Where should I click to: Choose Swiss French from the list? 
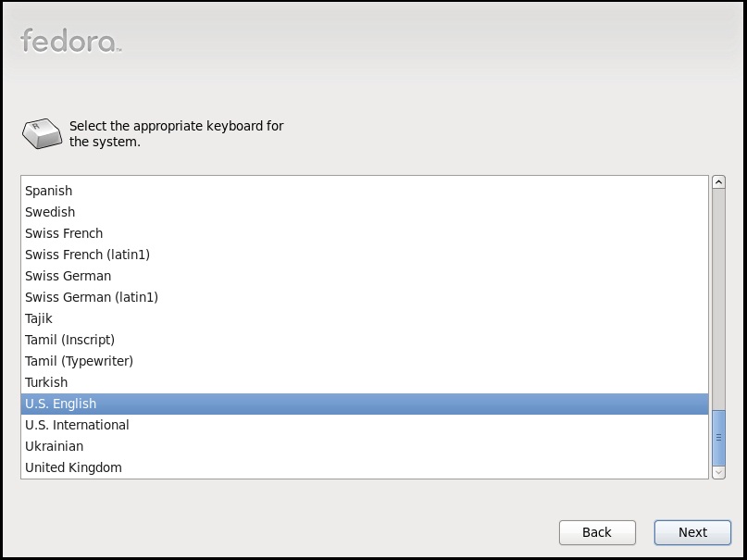coord(365,233)
